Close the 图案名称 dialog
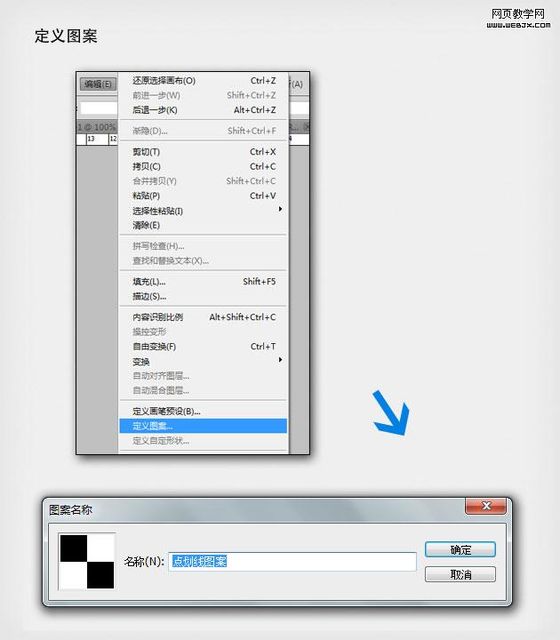 click(486, 506)
